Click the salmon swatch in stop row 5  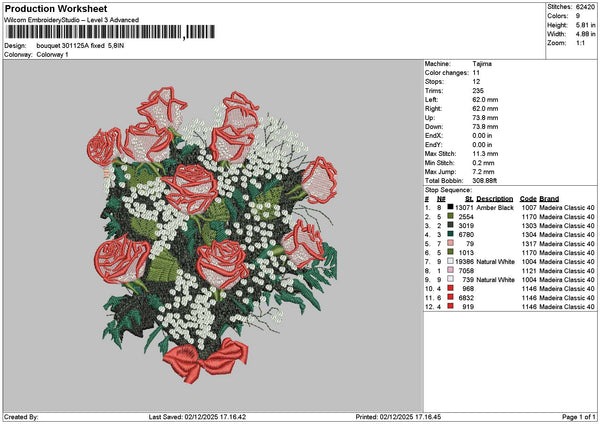point(450,243)
